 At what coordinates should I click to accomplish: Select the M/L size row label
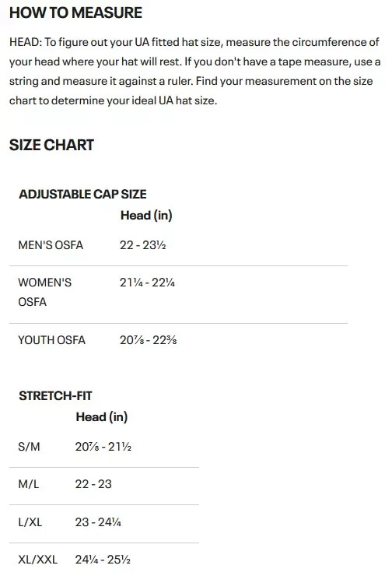pos(29,484)
